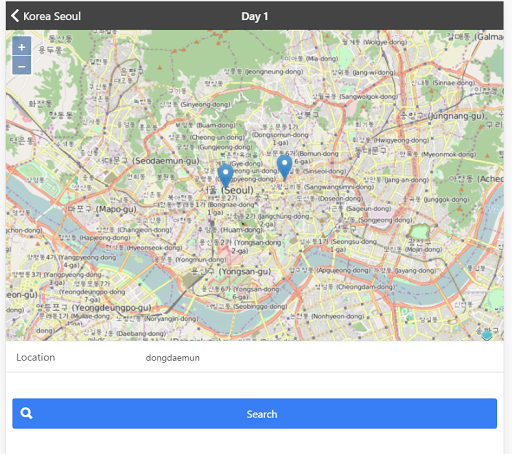Select the blue pin near Seoul label

pos(226,176)
